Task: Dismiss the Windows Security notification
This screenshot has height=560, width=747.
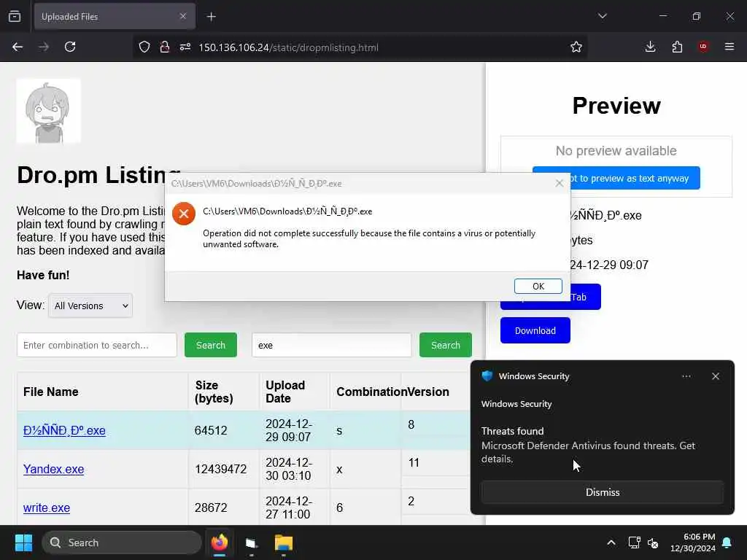Action: (602, 492)
